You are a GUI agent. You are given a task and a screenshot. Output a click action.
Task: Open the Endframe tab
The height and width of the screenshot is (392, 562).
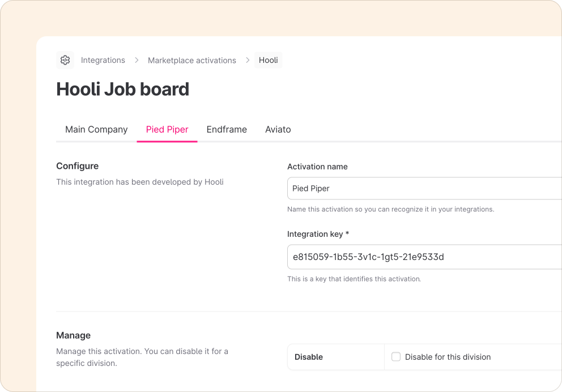point(227,129)
